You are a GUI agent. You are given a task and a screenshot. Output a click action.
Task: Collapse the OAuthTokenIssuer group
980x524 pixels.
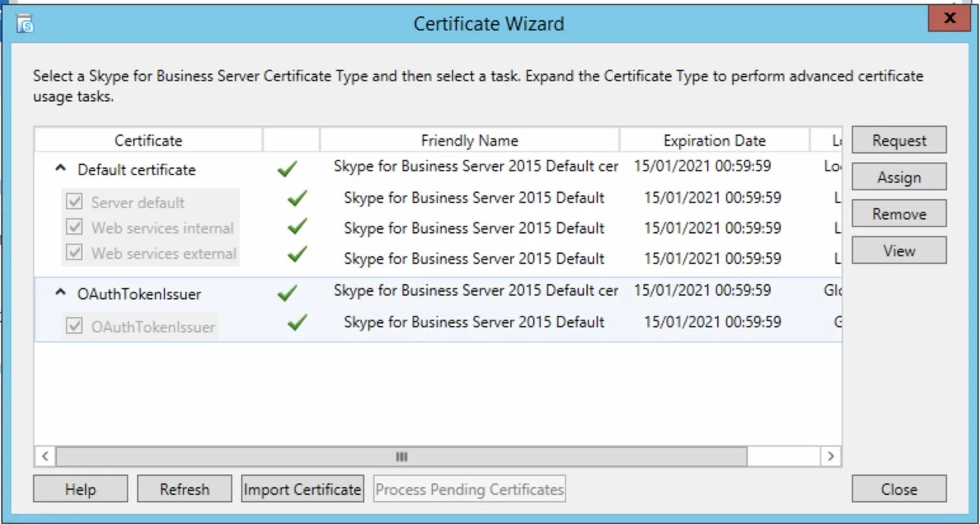[60, 292]
